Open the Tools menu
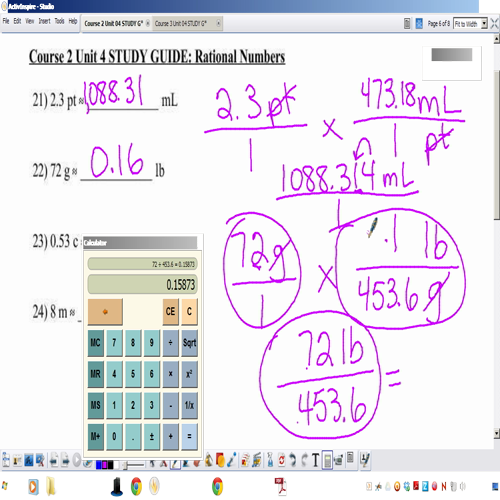 point(59,21)
